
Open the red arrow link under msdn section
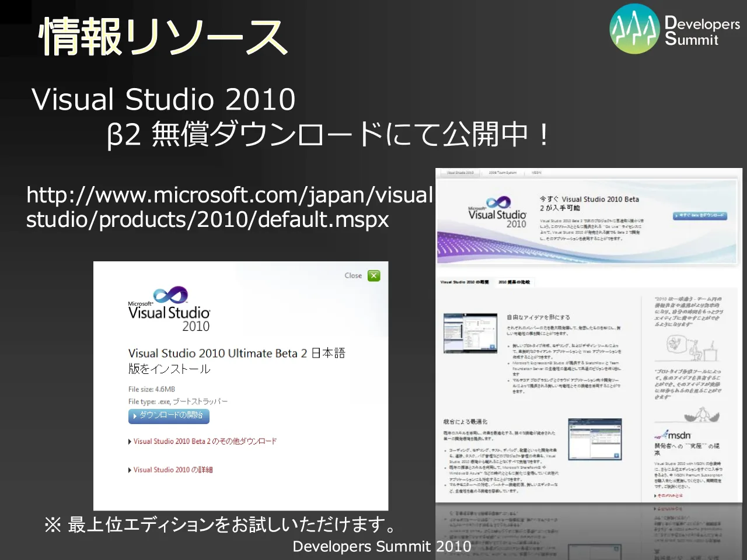click(x=668, y=495)
